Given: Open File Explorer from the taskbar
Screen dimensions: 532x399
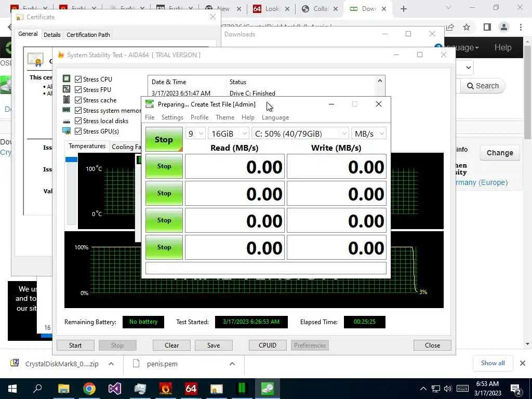Looking at the screenshot, I should pos(63,389).
